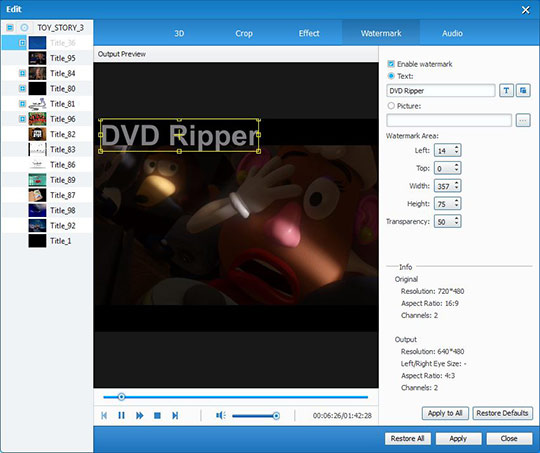Close the Edit dialog with X
The image size is (540, 453).
click(526, 10)
